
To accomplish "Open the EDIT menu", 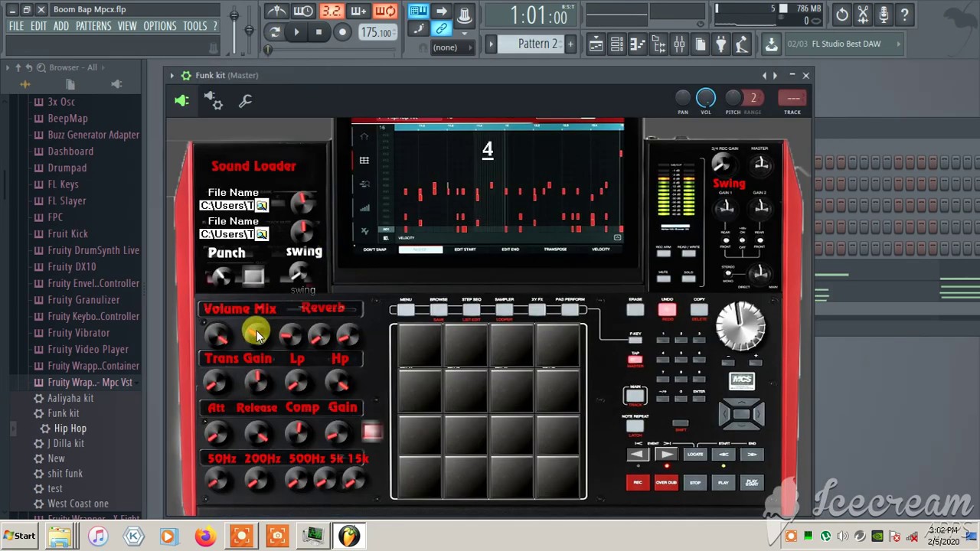I will [38, 26].
